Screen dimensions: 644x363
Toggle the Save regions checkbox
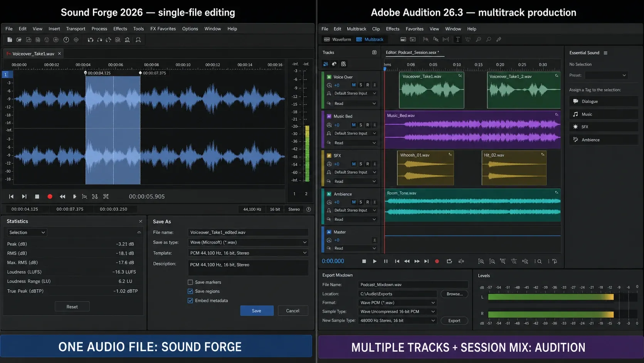[190, 291]
